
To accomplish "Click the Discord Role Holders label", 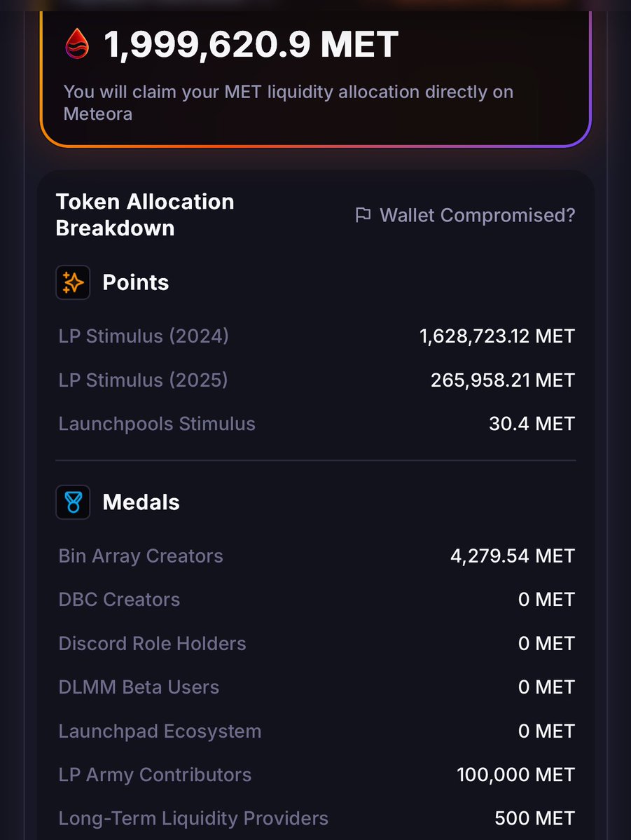I will click(152, 644).
